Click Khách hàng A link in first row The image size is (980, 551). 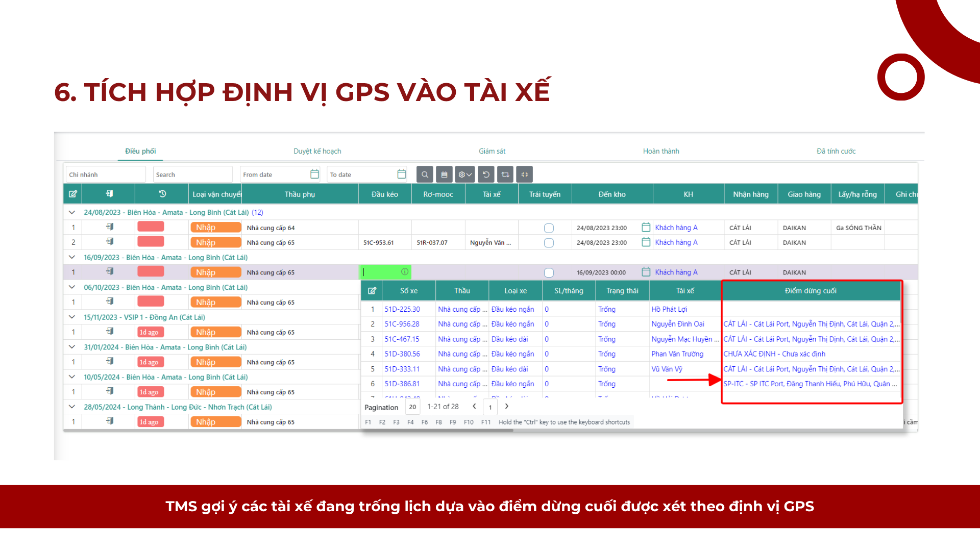pyautogui.click(x=676, y=228)
